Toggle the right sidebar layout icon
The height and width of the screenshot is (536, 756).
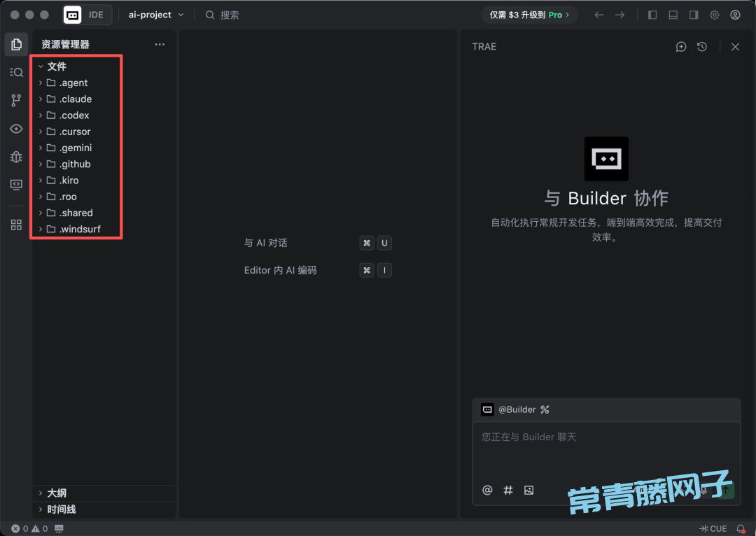pos(694,15)
